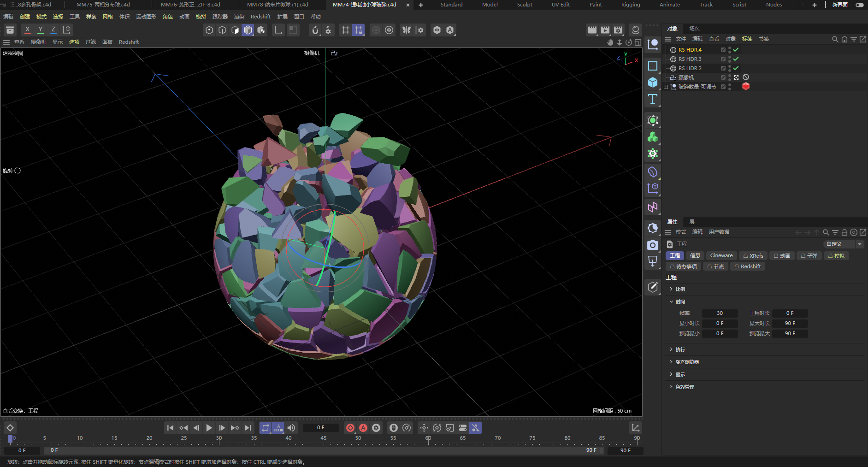Open the 自定义 dropdown in Attributes

[844, 244]
